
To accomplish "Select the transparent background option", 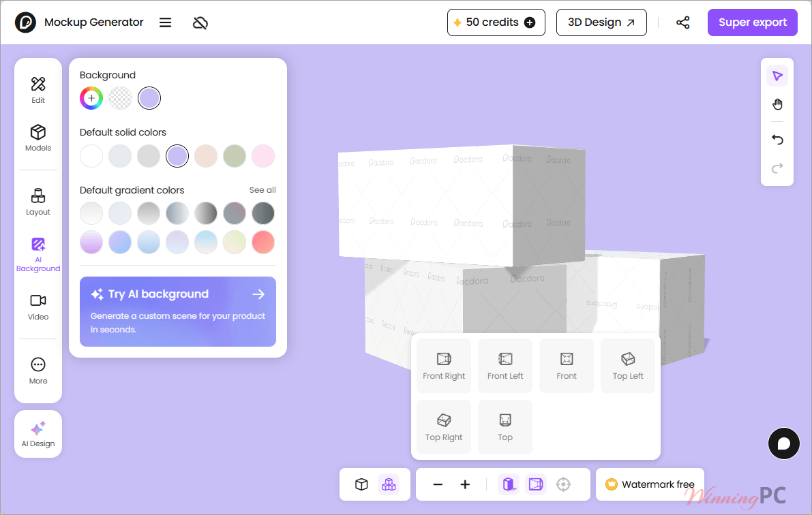I will tap(120, 98).
